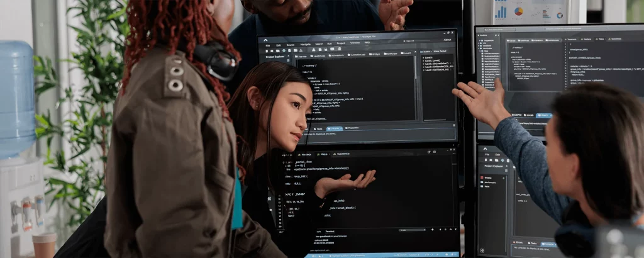The height and width of the screenshot is (258, 644).
Task: Open the Errors tab on bottom-right monitor
Action: pyautogui.click(x=518, y=242)
